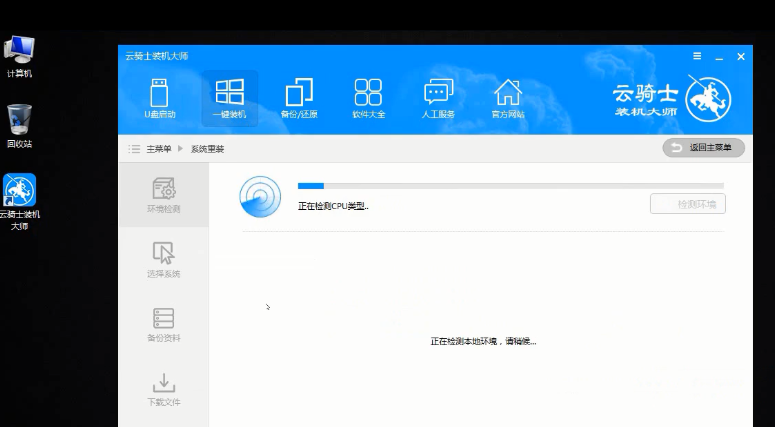Viewport: 775px width, 427px height.
Task: Open the 软件大全 software library
Action: click(368, 98)
